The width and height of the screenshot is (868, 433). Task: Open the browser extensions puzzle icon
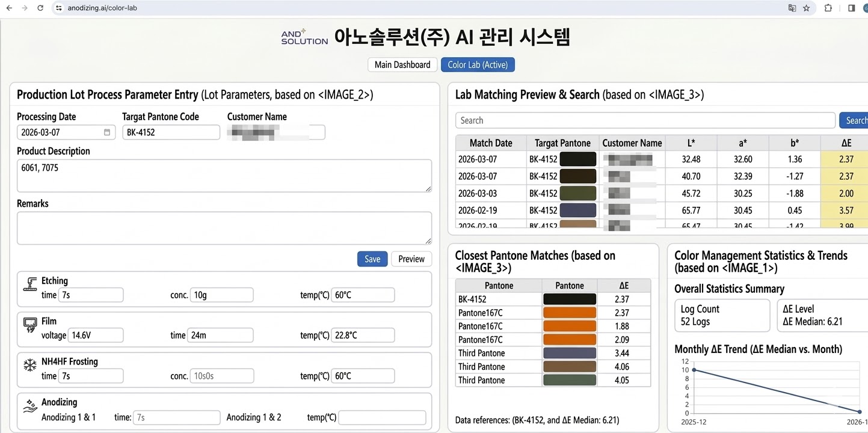(x=828, y=8)
